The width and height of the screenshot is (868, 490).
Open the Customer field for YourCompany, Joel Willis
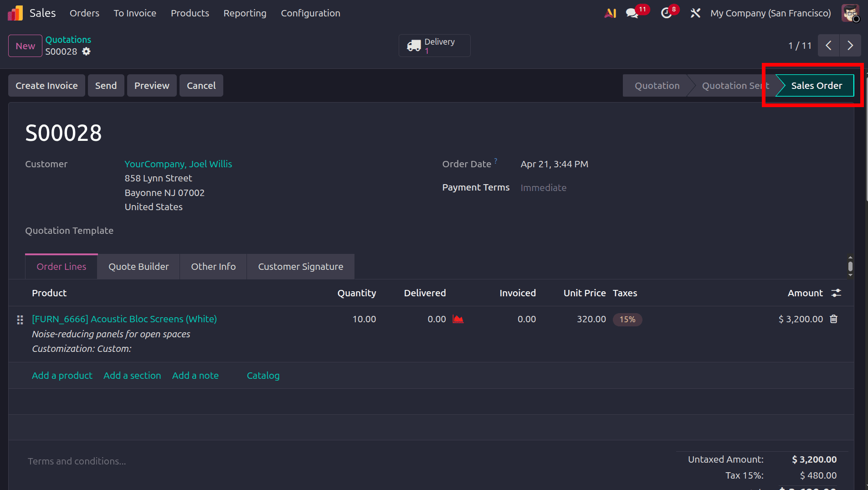point(178,164)
